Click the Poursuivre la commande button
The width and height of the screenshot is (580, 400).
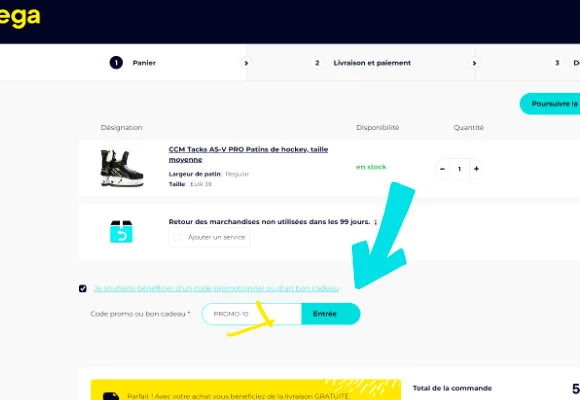[x=550, y=104]
